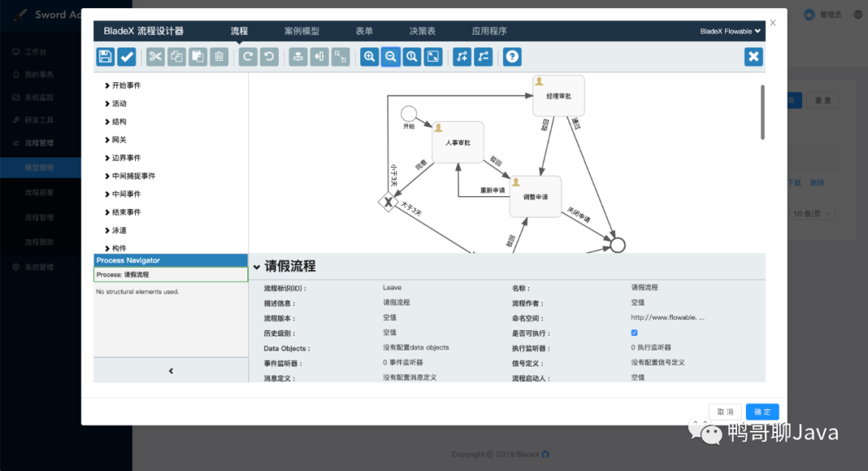Viewport: 868px width, 471px height.
Task: Click the 确定 button
Action: [x=762, y=412]
